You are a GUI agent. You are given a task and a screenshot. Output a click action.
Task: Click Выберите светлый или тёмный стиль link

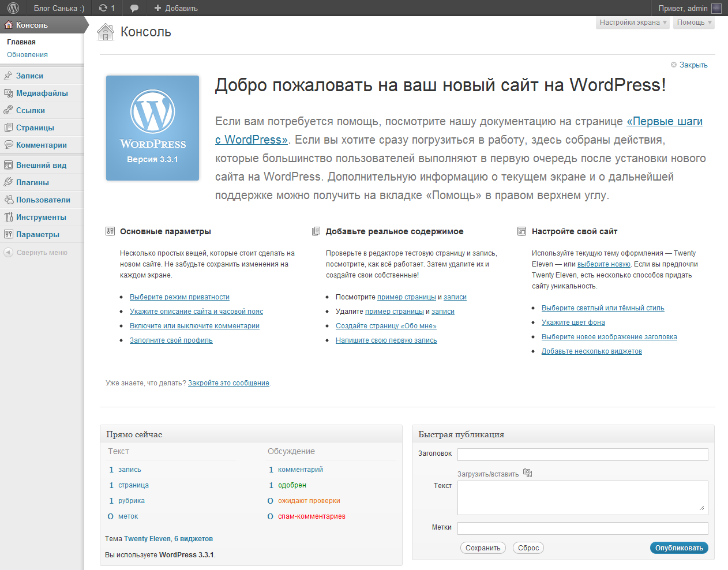coord(603,308)
